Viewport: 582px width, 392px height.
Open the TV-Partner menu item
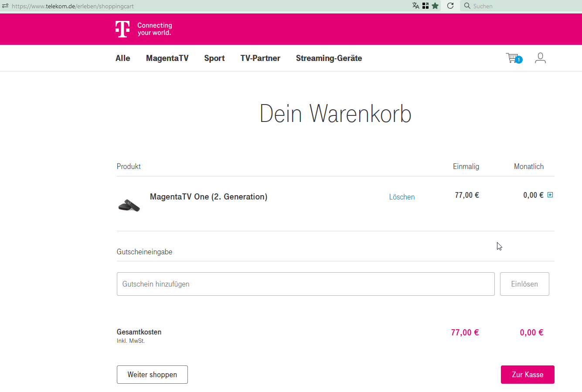pyautogui.click(x=260, y=58)
